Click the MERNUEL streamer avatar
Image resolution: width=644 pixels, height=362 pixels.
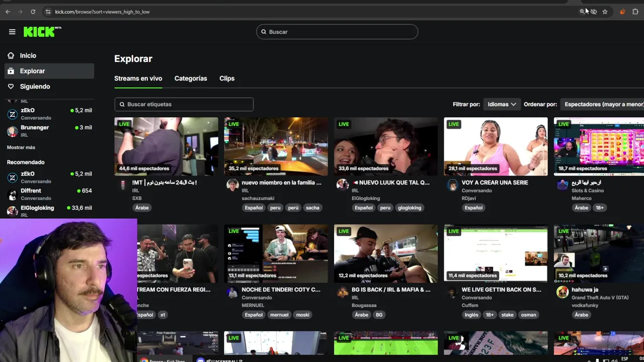click(232, 292)
